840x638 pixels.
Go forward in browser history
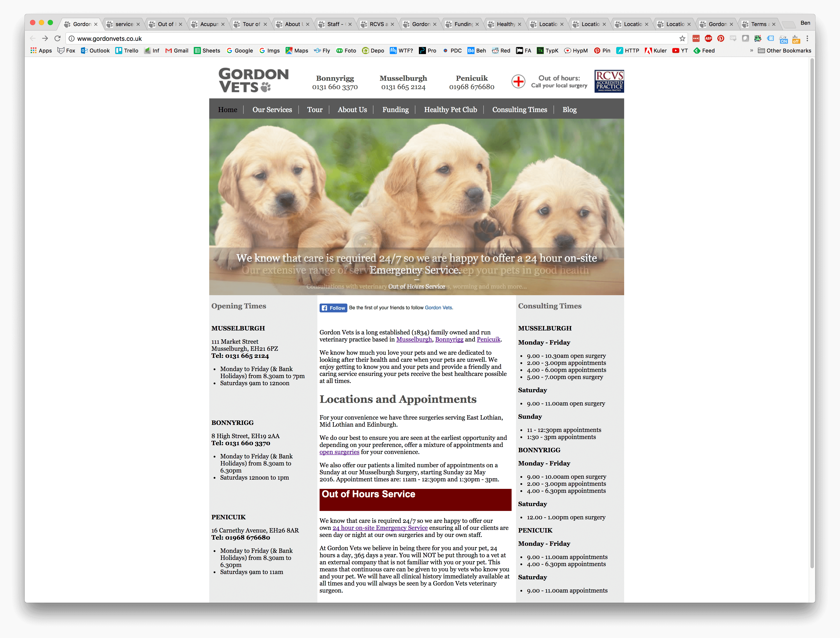(45, 38)
